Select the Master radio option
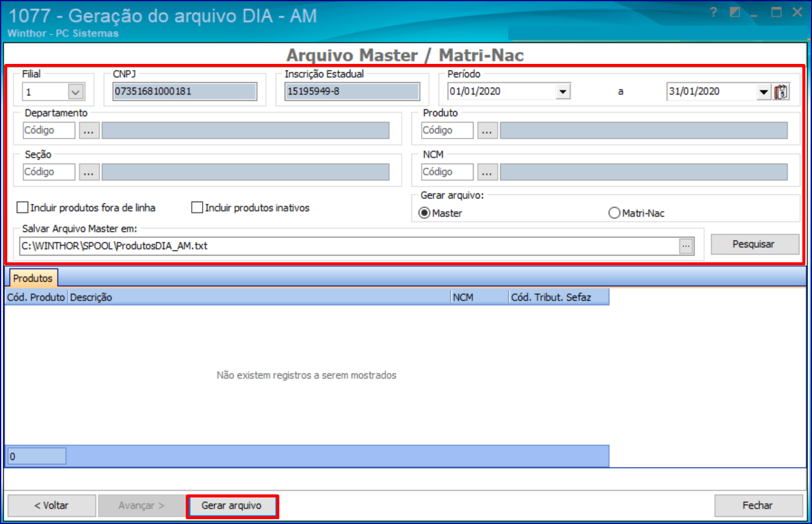Screen dimensions: 812x524 click(425, 213)
